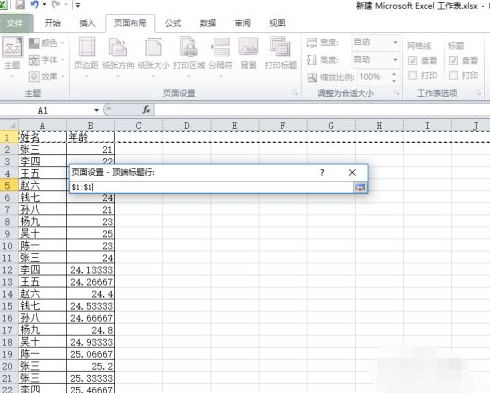This screenshot has height=393, width=490.
Task: Open the File (文件) tab
Action: (x=15, y=23)
